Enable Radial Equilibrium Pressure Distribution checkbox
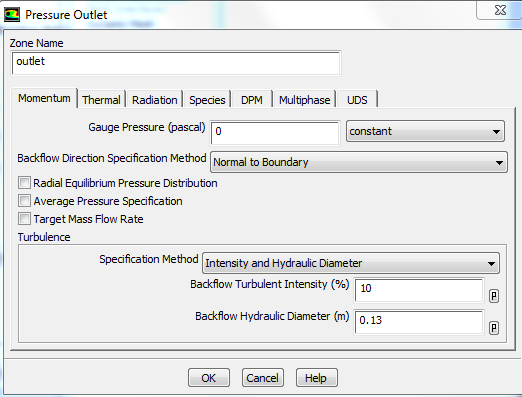Image resolution: width=522 pixels, height=397 pixels. click(24, 183)
